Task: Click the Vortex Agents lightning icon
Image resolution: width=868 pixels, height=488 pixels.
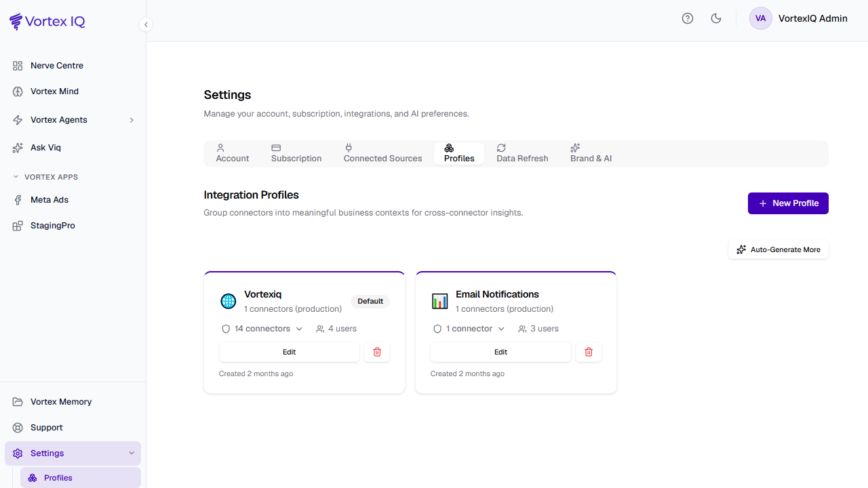Action: (18, 120)
